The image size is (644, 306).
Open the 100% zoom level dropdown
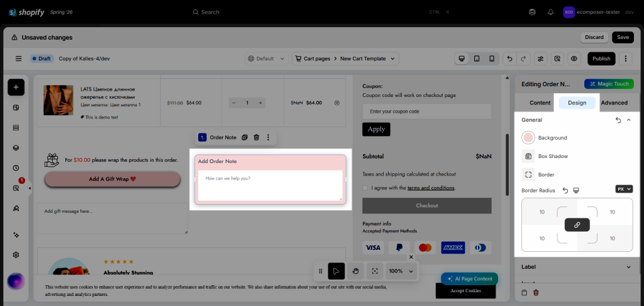point(402,271)
